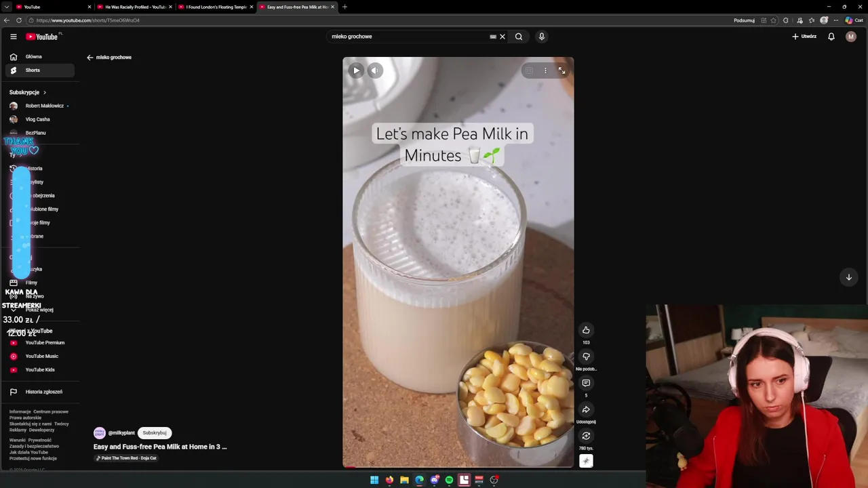The width and height of the screenshot is (868, 488).
Task: Click the browser back arrow
Action: 7,20
